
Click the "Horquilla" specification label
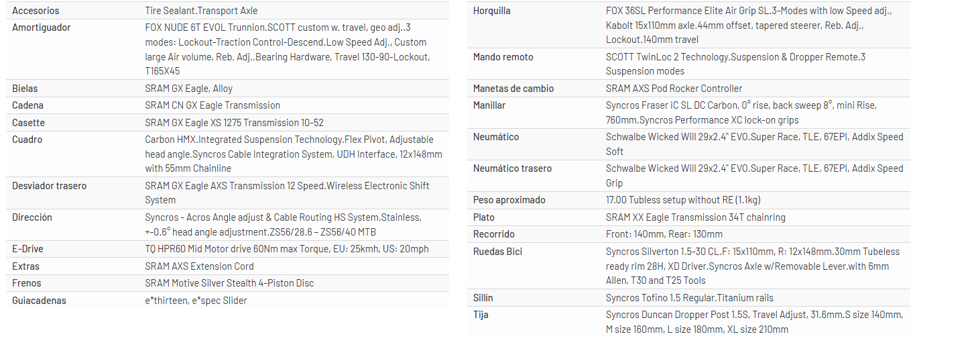491,11
